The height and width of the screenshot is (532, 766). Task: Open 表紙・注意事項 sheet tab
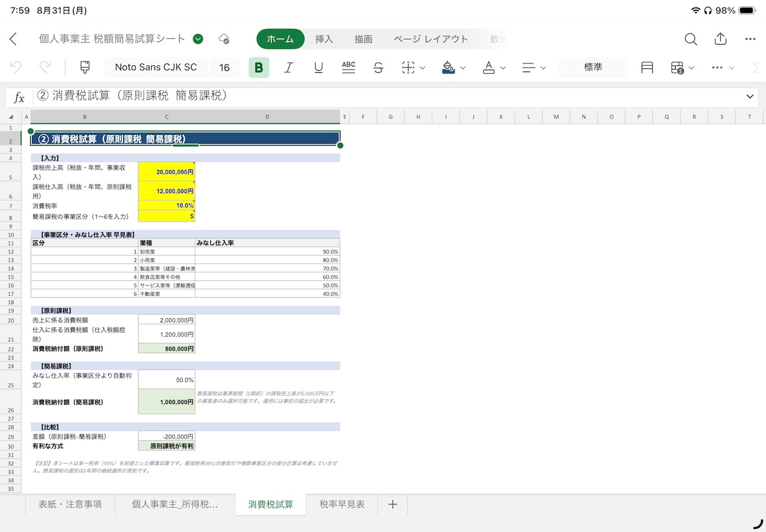[70, 504]
